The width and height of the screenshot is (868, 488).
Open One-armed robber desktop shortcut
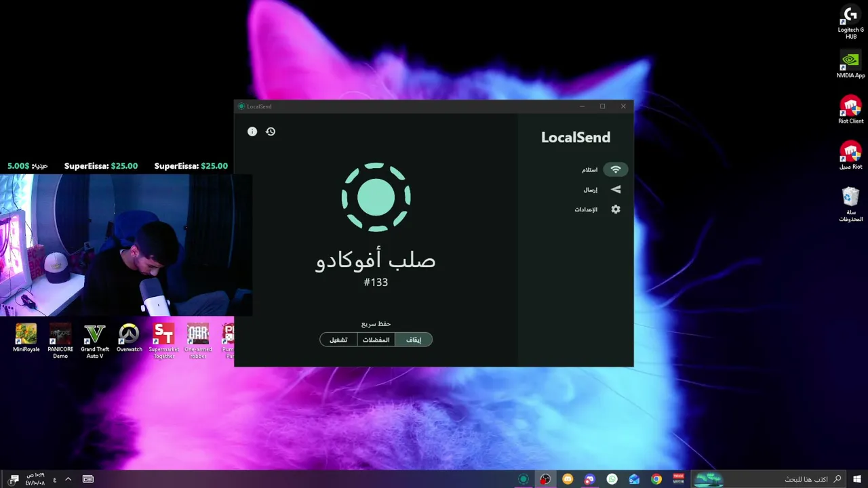tap(198, 341)
